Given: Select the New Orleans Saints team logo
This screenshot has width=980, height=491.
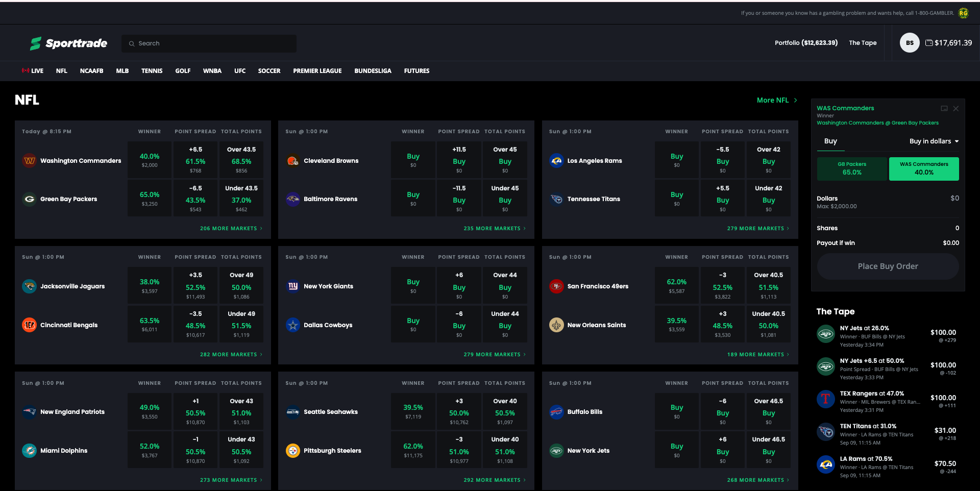Looking at the screenshot, I should 556,325.
